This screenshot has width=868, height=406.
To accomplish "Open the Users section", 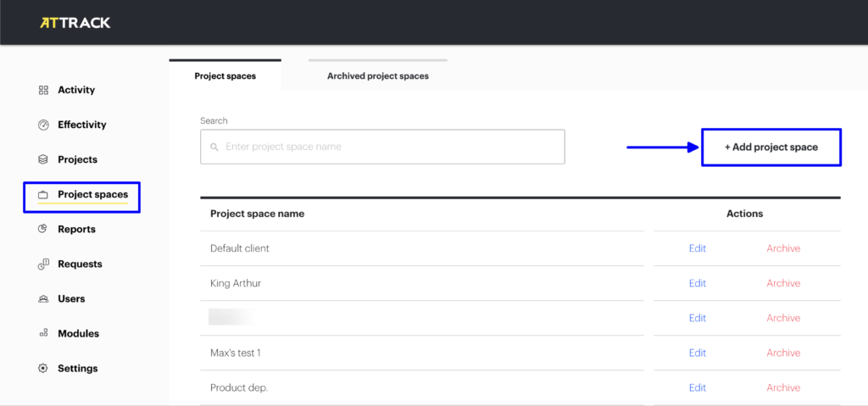I will (x=71, y=298).
